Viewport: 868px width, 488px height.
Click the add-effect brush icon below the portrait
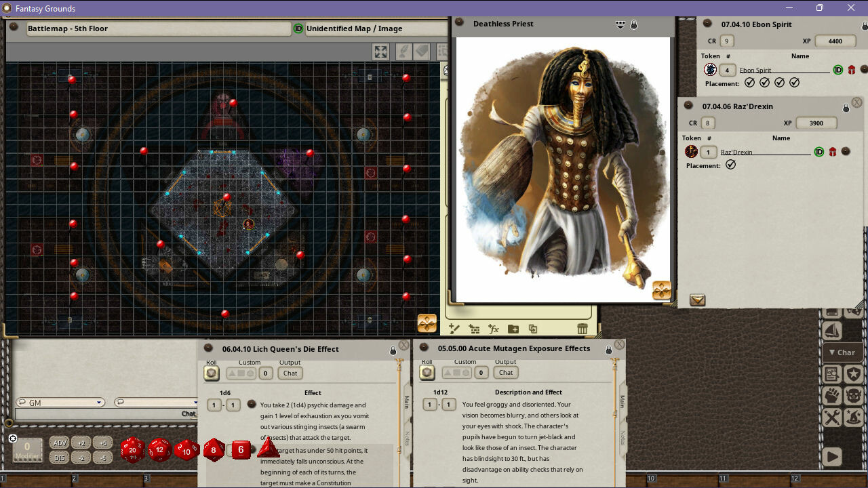[x=454, y=329]
